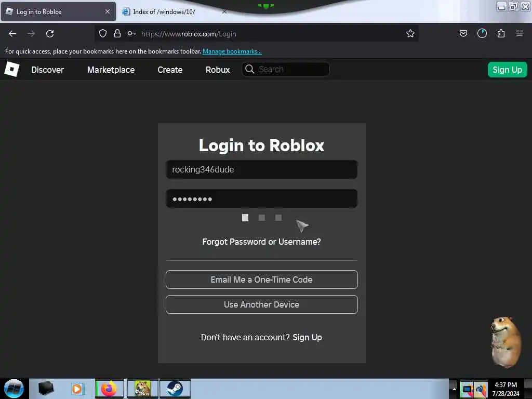532x399 pixels.
Task: Click the circular timer icon in the Firefox toolbar
Action: (x=482, y=33)
